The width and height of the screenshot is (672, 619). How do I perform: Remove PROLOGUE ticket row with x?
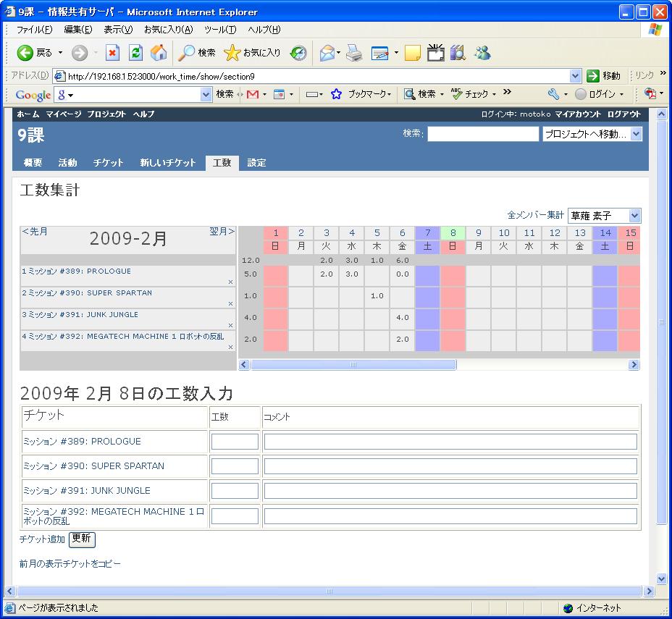(x=230, y=282)
